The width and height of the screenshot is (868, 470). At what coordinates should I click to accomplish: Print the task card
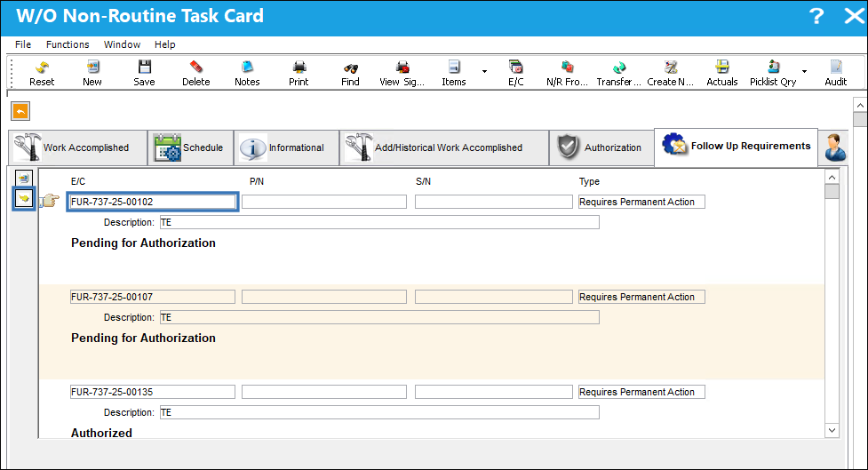pyautogui.click(x=299, y=74)
